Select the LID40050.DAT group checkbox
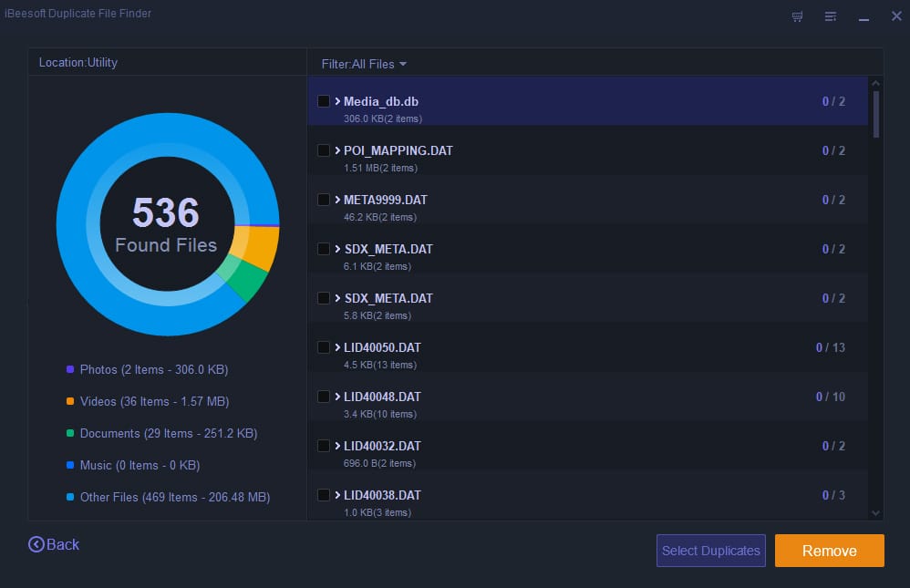The width and height of the screenshot is (910, 588). click(x=324, y=347)
